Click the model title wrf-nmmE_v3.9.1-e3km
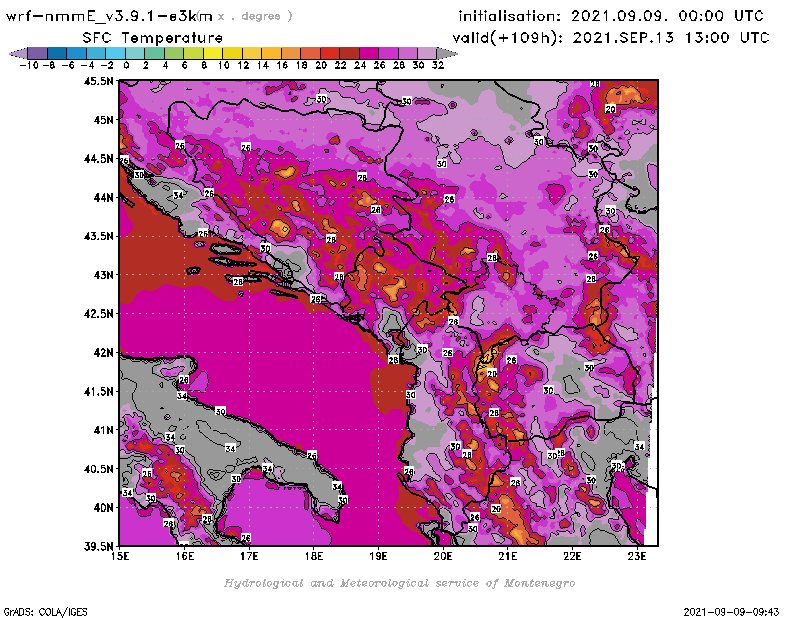Image resolution: width=800 pixels, height=618 pixels. pos(109,16)
